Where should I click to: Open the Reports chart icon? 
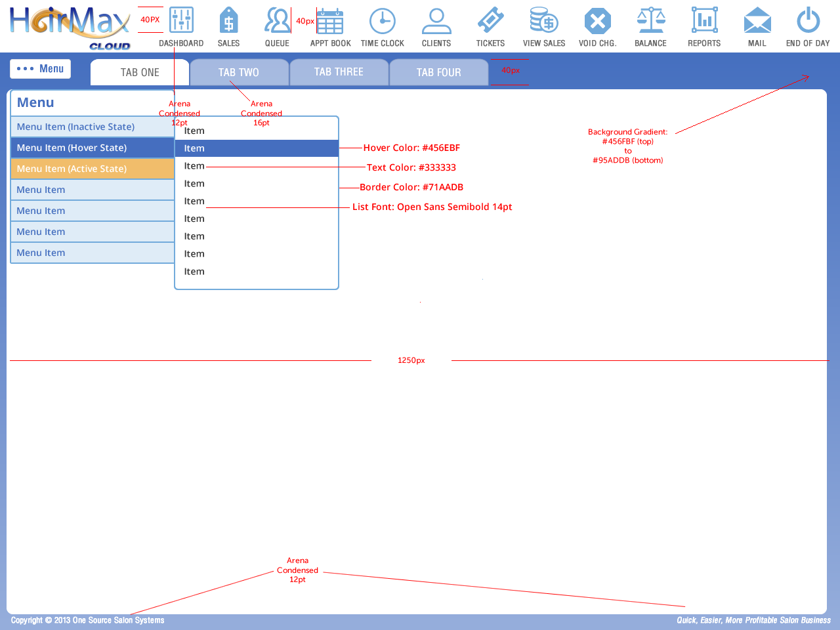tap(704, 20)
